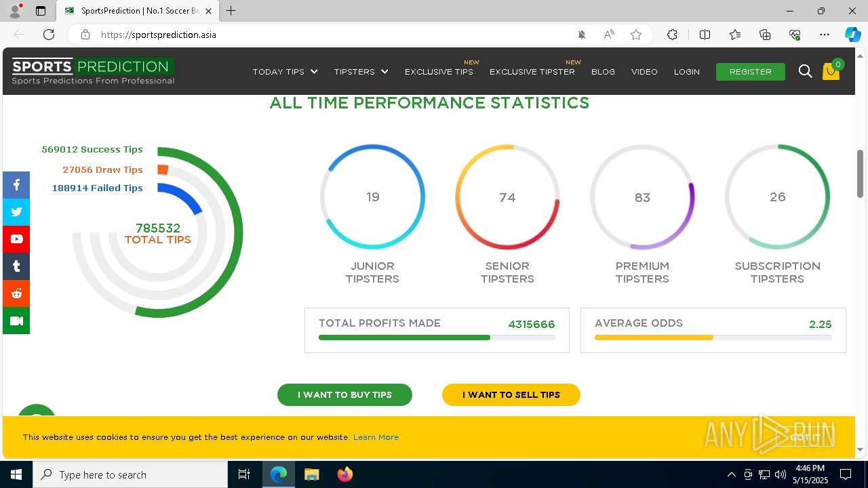The image size is (868, 488).
Task: Open the Windows notification center
Action: coord(846,474)
